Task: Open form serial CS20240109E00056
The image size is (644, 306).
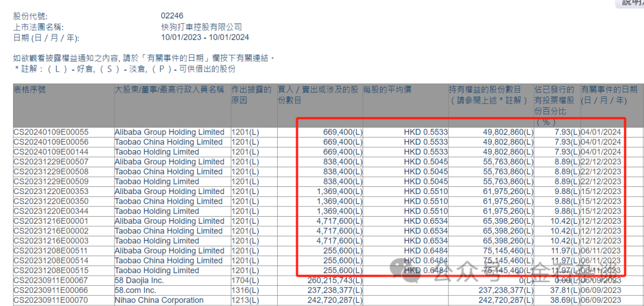Action: pos(51,142)
